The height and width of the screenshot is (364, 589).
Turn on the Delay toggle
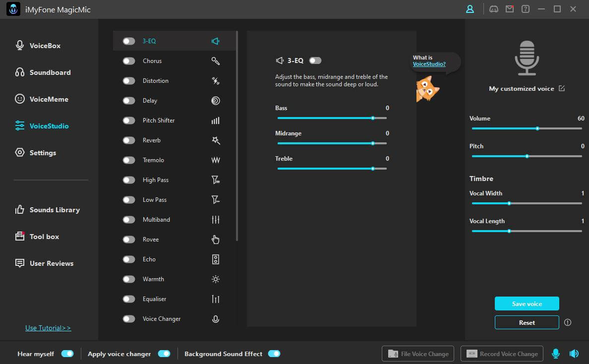129,101
